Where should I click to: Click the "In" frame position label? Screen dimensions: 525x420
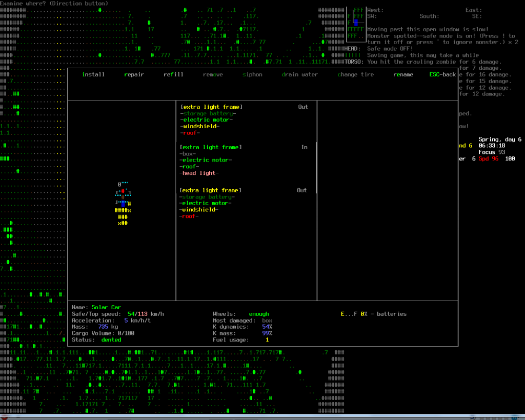[x=305, y=147]
